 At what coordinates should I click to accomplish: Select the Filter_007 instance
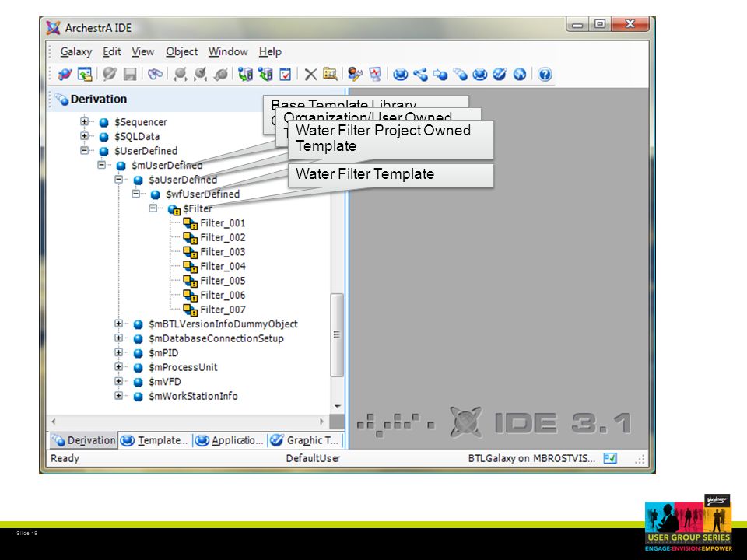[223, 310]
